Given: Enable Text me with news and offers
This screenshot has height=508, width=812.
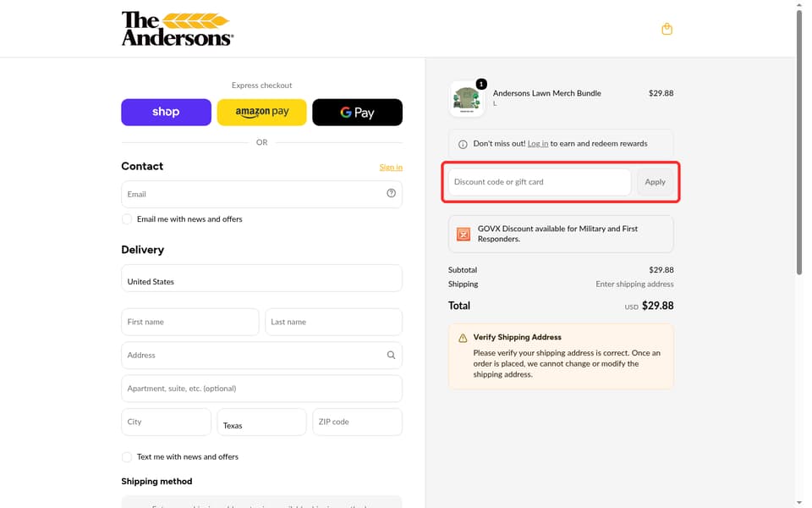Looking at the screenshot, I should click(127, 456).
